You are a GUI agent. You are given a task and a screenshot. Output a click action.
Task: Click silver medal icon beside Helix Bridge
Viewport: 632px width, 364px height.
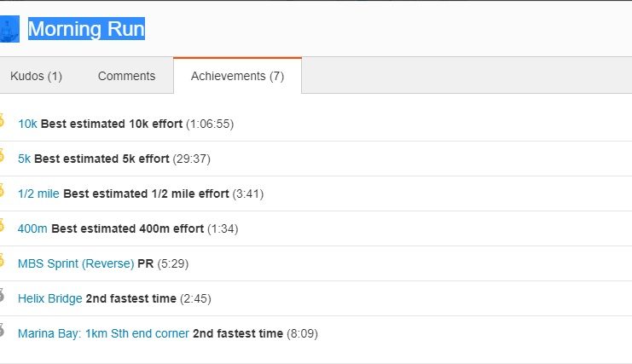click(x=2, y=295)
